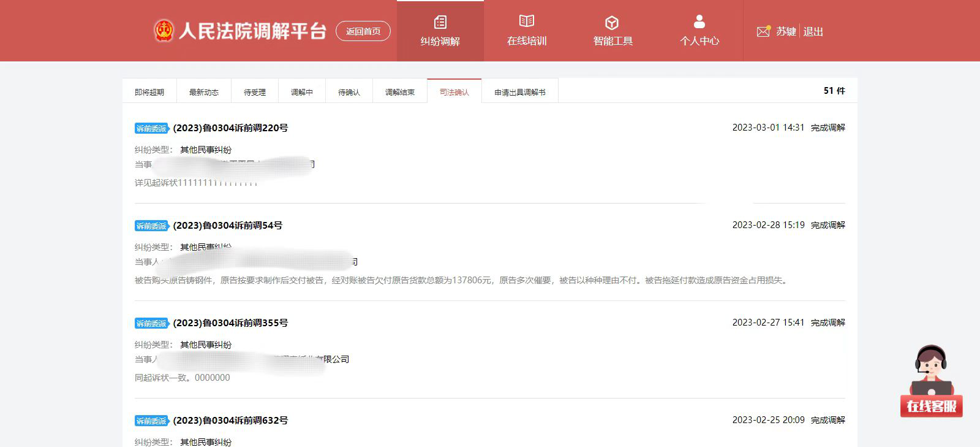Click the username 苏键 in header

click(786, 31)
